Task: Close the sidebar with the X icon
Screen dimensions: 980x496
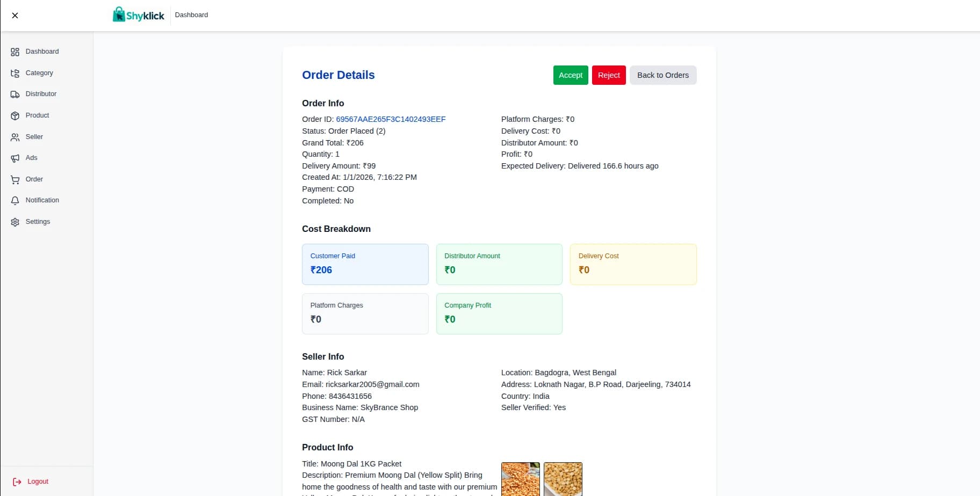Action: pos(15,16)
